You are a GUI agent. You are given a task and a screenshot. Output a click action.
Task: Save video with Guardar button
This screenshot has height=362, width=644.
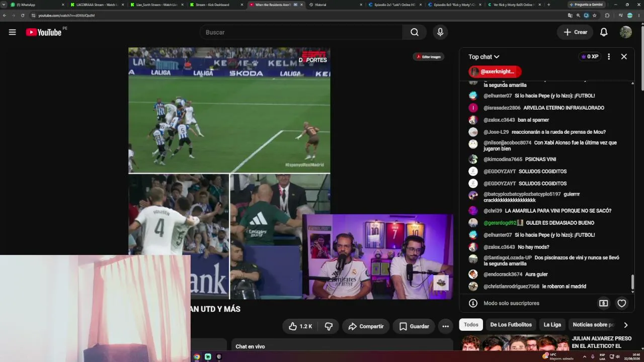tap(414, 326)
